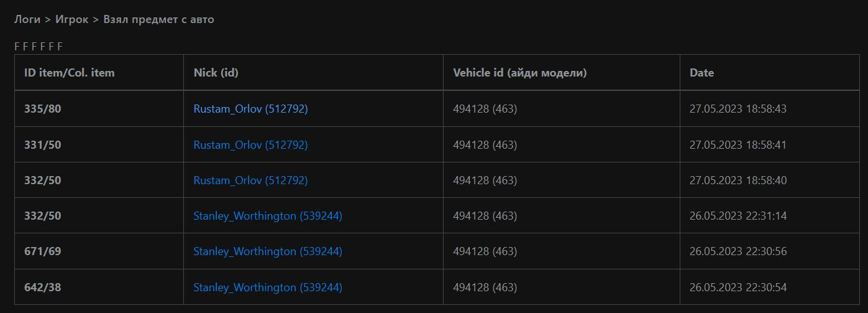
Task: Open the Логи breadcrumb
Action: (x=27, y=19)
